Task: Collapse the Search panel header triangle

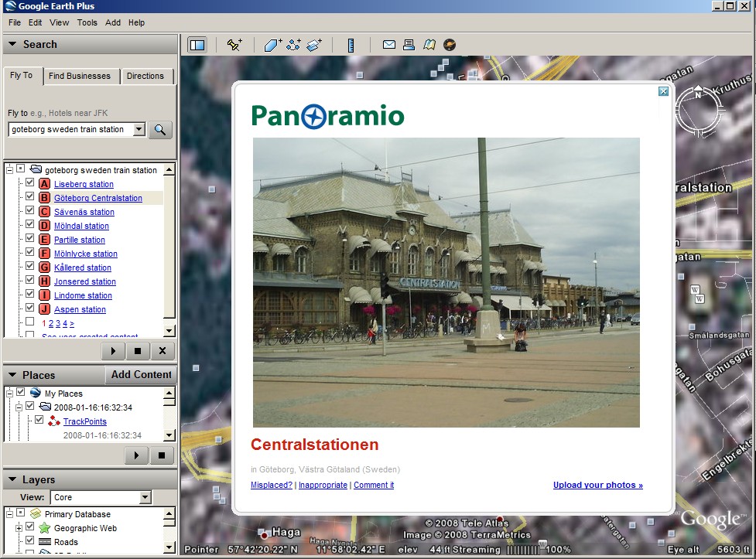Action: pos(12,45)
